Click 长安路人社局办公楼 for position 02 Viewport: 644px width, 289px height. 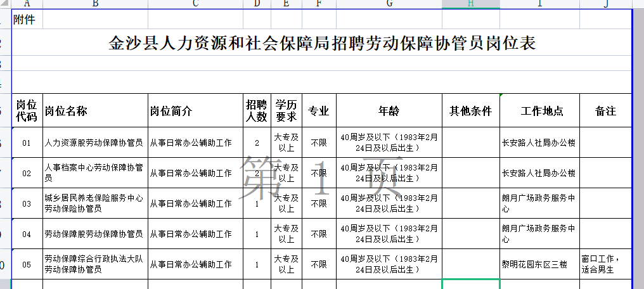coord(539,173)
